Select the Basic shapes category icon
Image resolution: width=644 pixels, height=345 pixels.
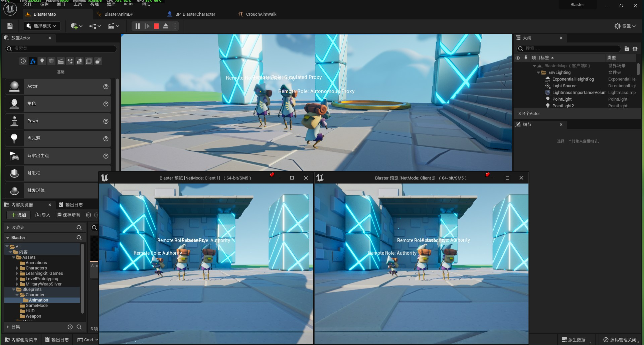click(32, 61)
